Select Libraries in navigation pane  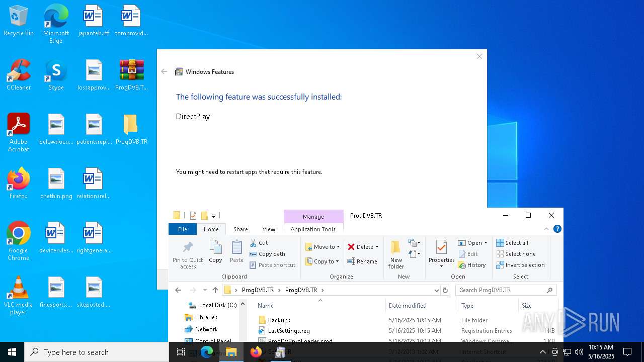coord(201,317)
